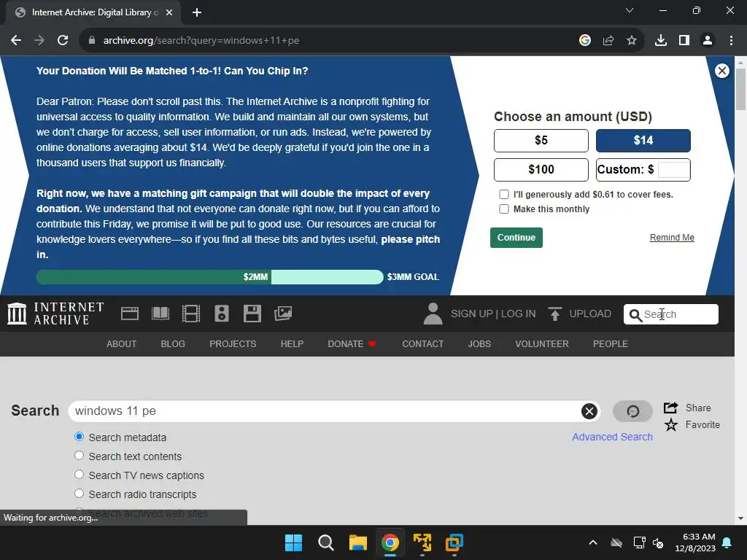Image resolution: width=747 pixels, height=560 pixels.
Task: Bookmark this page with the star icon
Action: pyautogui.click(x=632, y=41)
